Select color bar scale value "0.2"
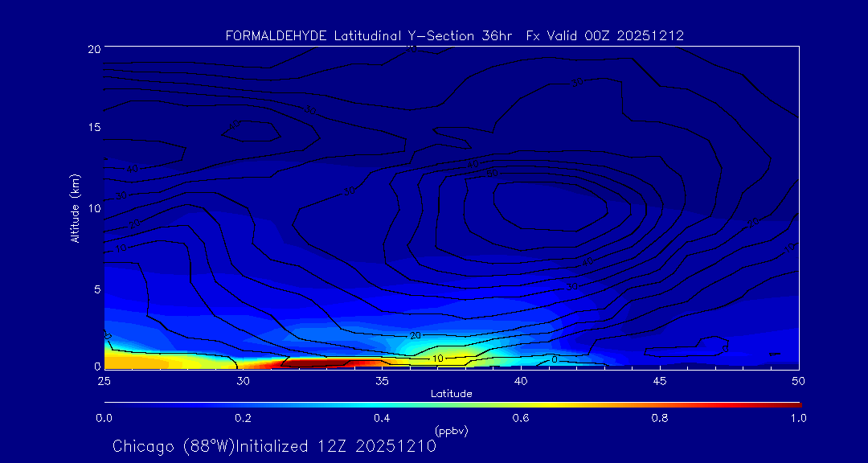Screen dimensions: 868x463 pos(243,418)
